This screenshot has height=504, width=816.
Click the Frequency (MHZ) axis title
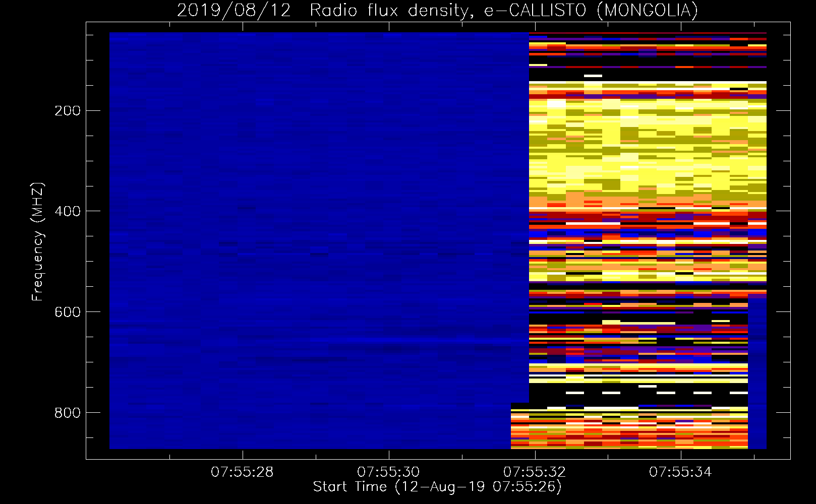pyautogui.click(x=38, y=241)
